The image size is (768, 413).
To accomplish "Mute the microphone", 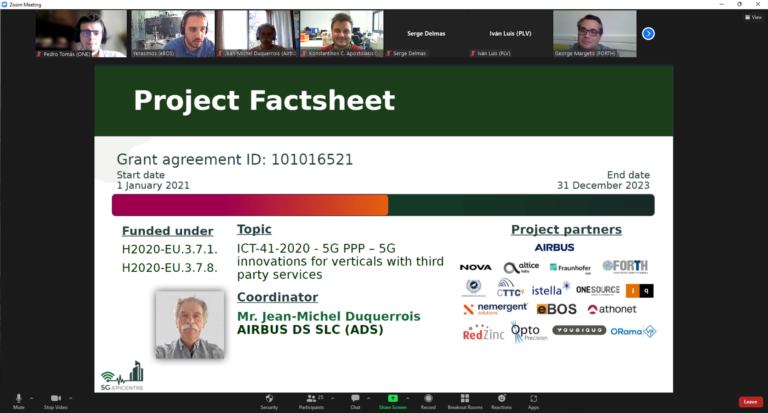I will [x=19, y=401].
